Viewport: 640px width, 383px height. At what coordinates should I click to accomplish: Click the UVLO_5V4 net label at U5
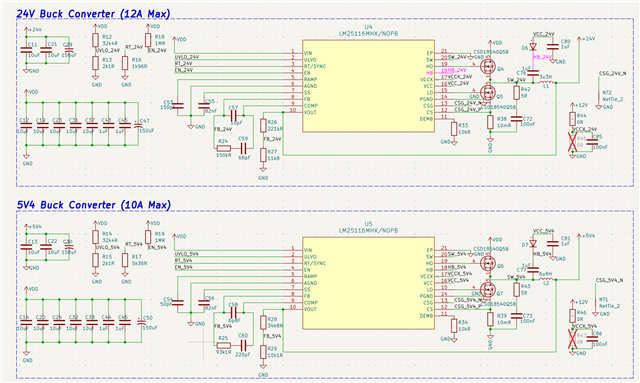[187, 254]
